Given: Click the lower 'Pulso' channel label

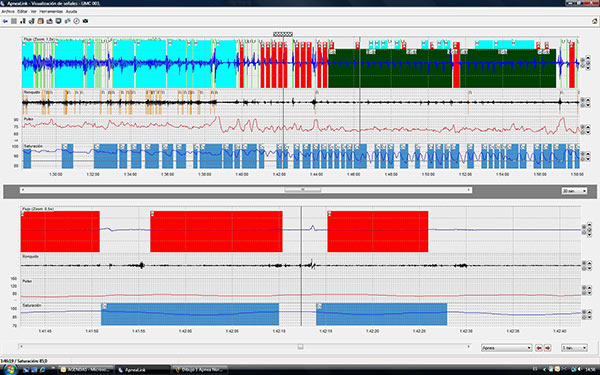Looking at the screenshot, I should click(x=27, y=281).
